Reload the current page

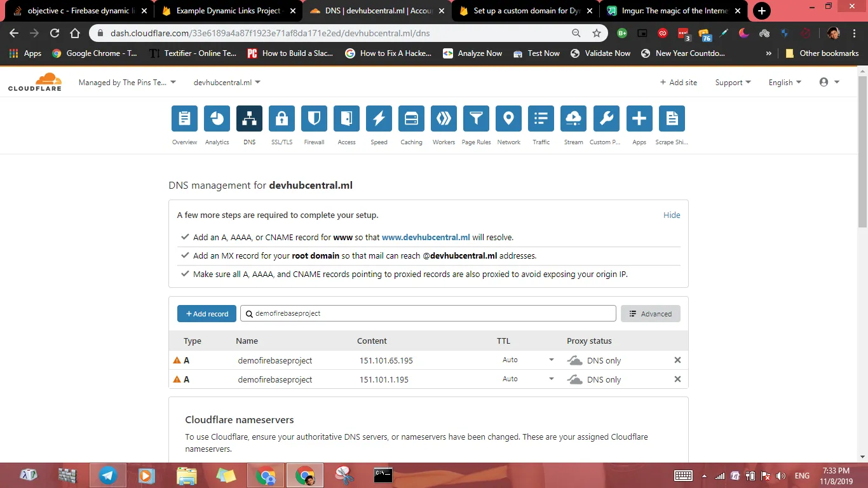55,33
